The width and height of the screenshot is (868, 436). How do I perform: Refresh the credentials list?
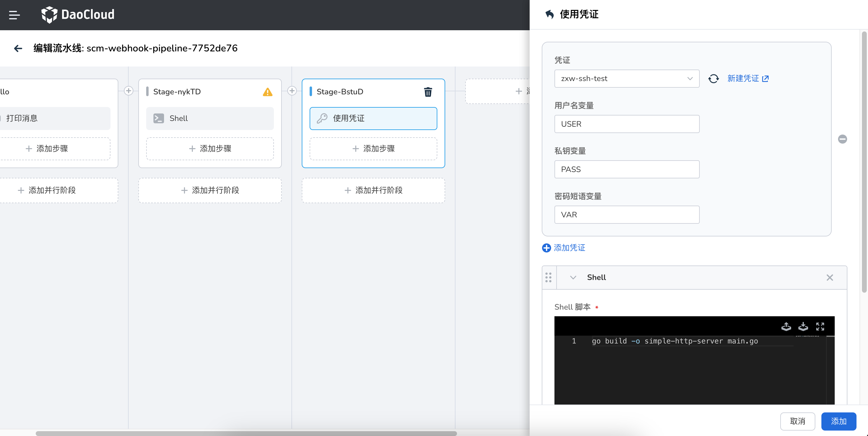[x=713, y=78]
